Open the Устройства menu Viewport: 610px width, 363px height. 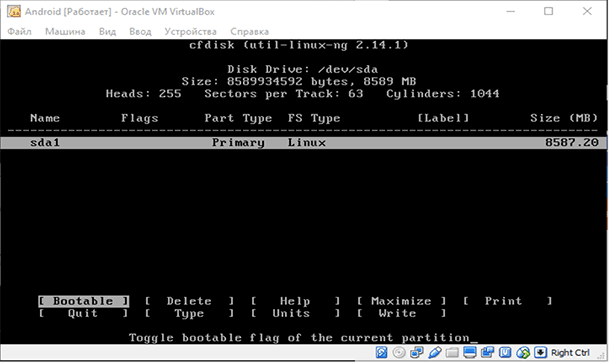pos(191,32)
